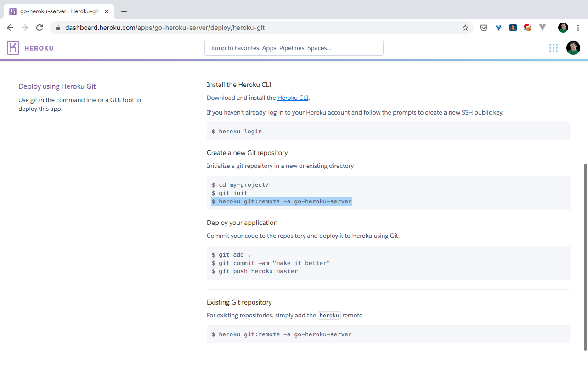Close the go-heroku-server tab
This screenshot has height=368, width=588.
(107, 11)
